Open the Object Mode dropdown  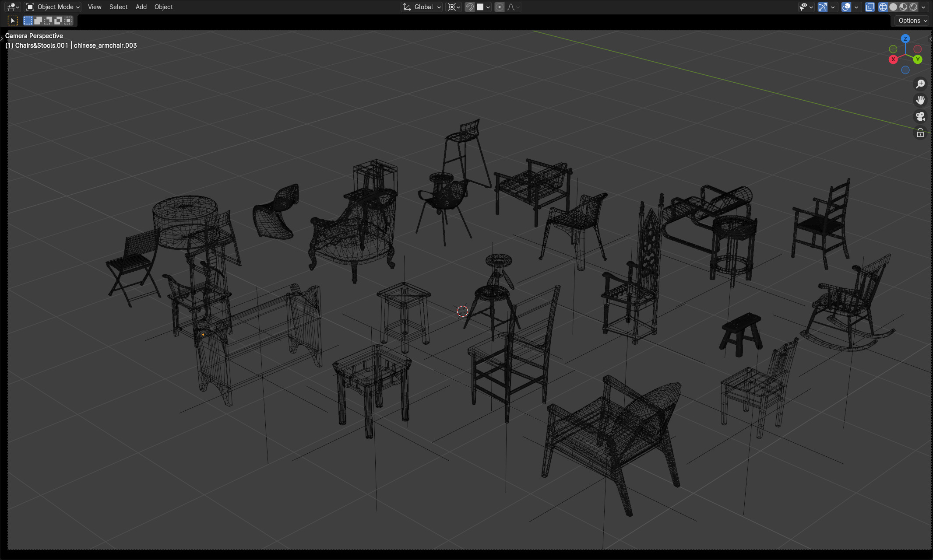[x=53, y=7]
